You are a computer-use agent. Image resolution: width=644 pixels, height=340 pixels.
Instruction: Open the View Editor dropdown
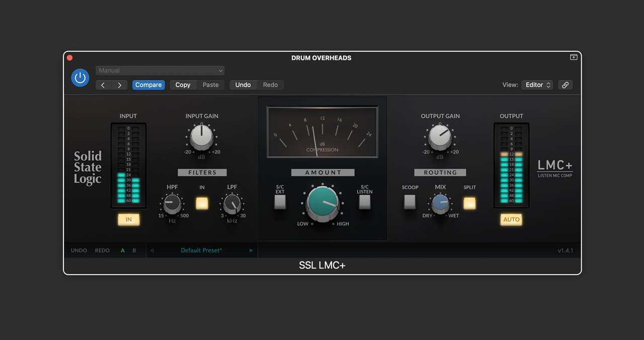pos(537,85)
